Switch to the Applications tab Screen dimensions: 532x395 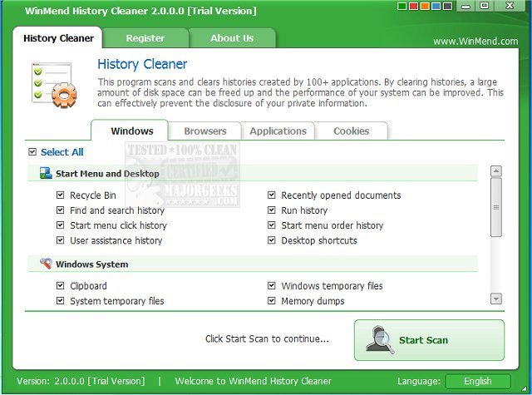click(x=278, y=131)
